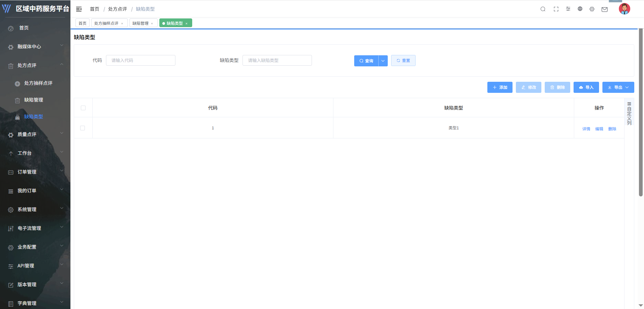Screen dimensions: 644x309
Task: Check the row checkbox for 类型1
Action: point(83,128)
